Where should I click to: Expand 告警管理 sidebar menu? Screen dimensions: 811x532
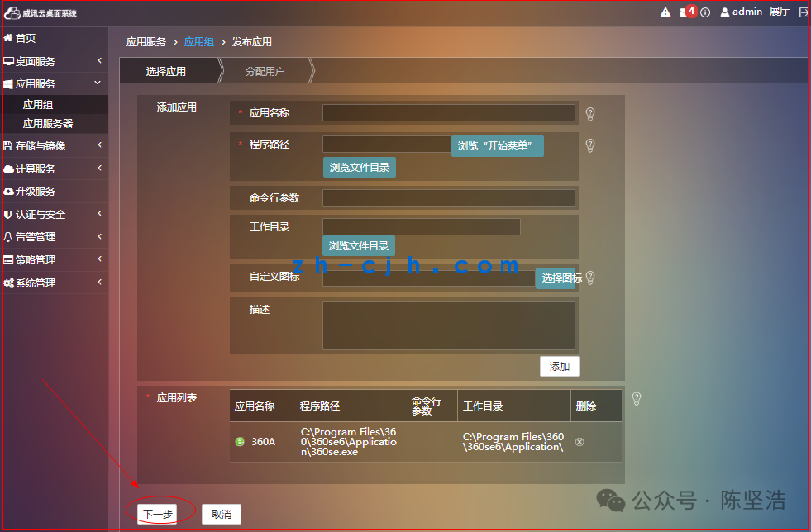[x=55, y=237]
